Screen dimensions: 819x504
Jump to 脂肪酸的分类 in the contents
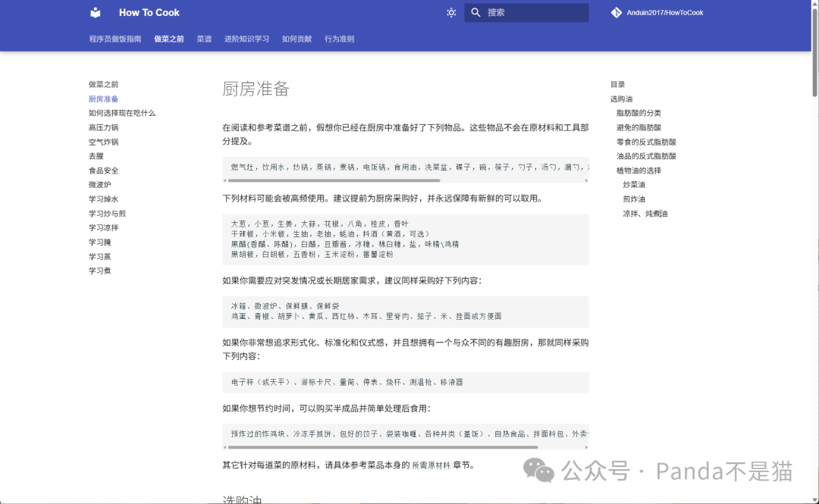point(639,113)
